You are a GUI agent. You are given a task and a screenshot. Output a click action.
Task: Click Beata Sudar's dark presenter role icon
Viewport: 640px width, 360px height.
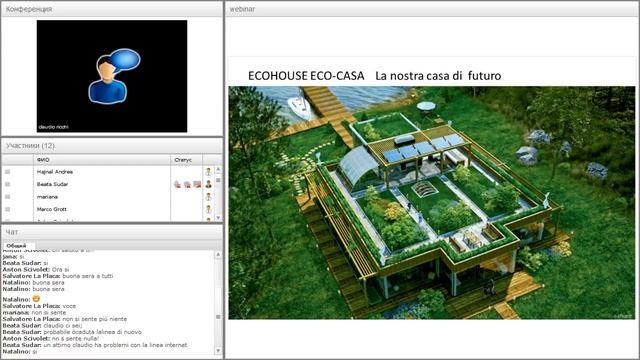(x=208, y=184)
